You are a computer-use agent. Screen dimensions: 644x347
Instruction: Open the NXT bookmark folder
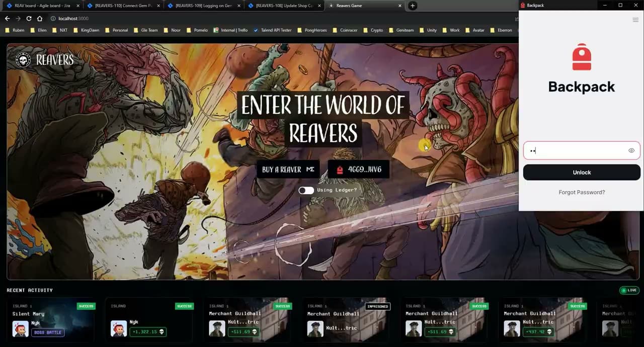(x=59, y=30)
